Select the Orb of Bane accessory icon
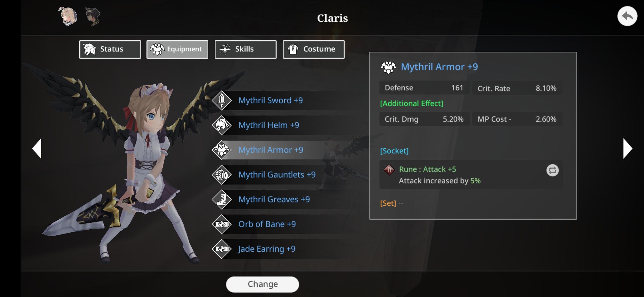The width and height of the screenshot is (644, 297). pos(222,224)
